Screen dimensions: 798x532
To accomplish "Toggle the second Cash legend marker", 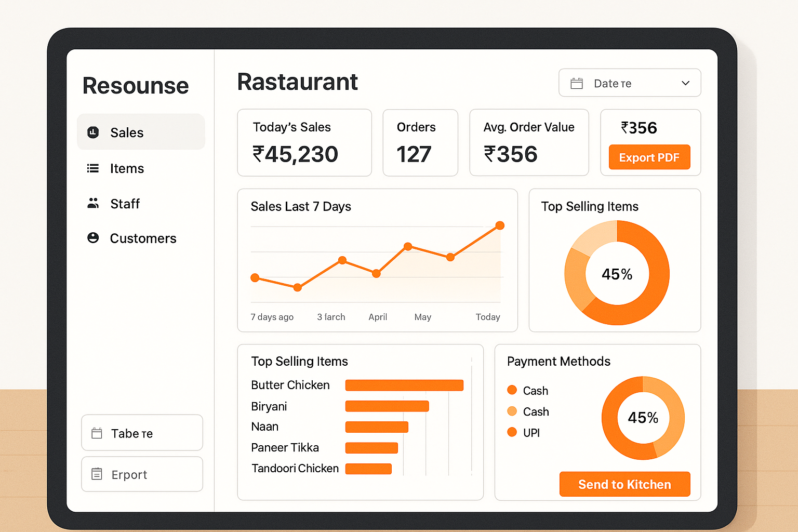I will point(512,411).
